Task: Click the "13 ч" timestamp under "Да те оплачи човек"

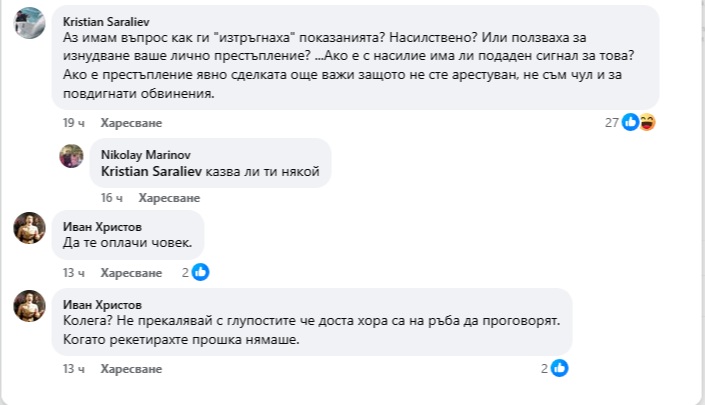Action: pos(73,272)
